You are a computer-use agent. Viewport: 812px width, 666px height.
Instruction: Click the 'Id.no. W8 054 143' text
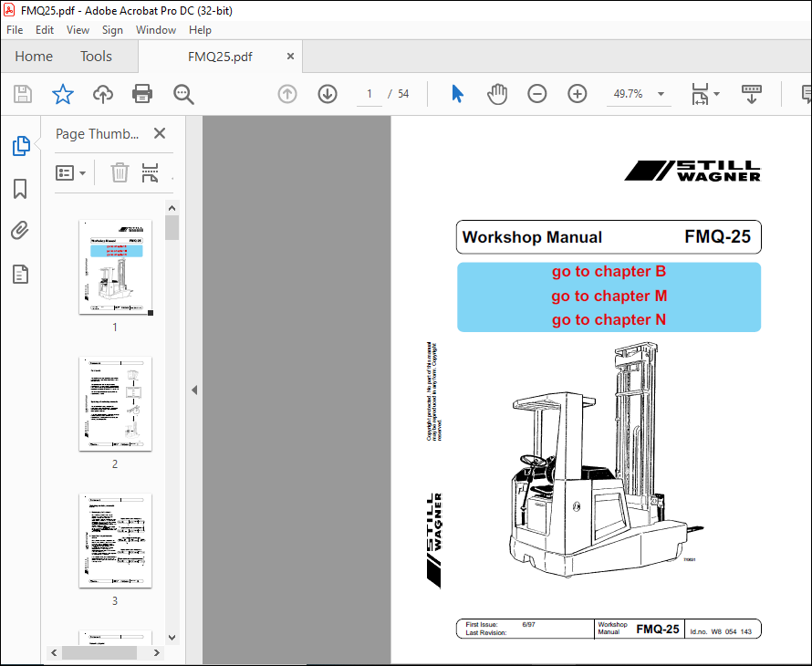[x=721, y=632]
